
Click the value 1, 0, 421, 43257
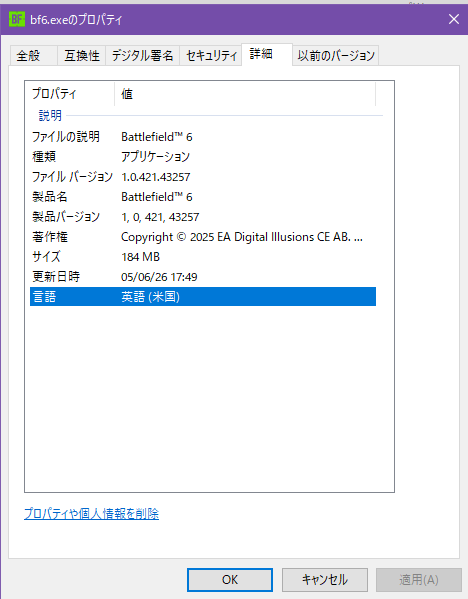pos(160,217)
